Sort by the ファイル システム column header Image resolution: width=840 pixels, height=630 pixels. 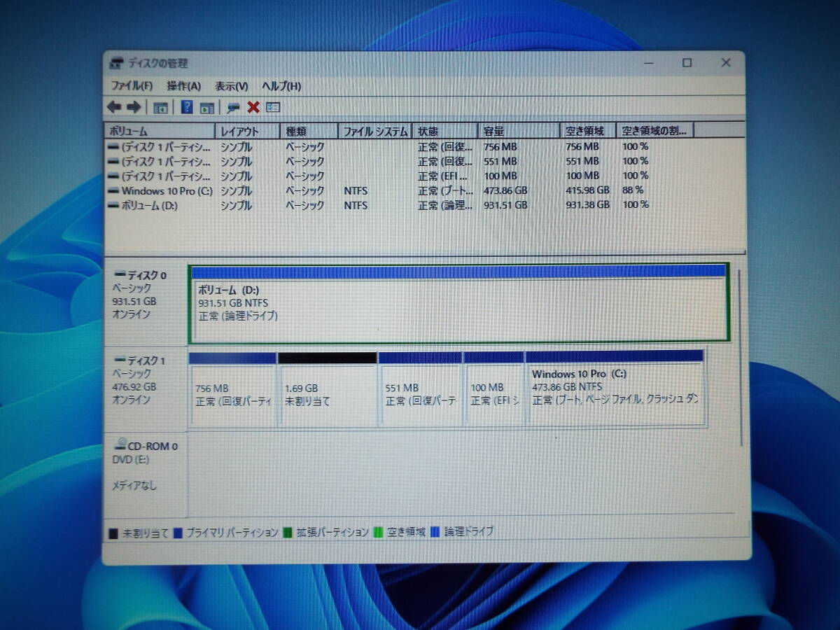375,131
